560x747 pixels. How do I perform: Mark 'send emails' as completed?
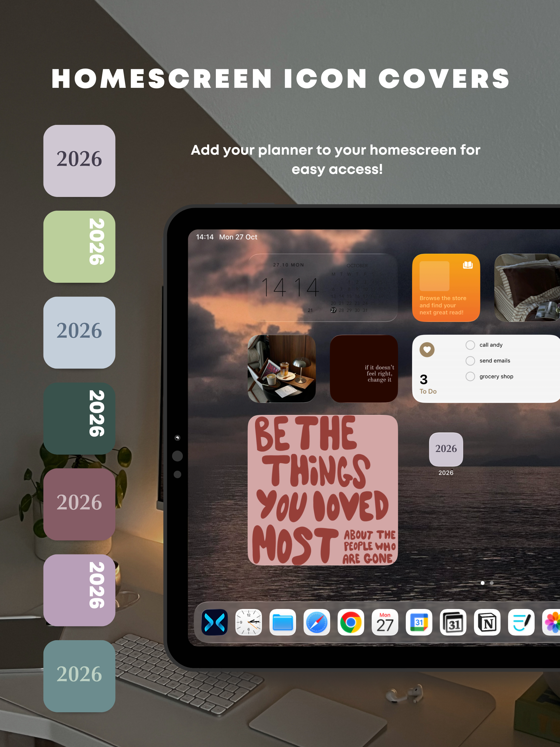coord(470,361)
